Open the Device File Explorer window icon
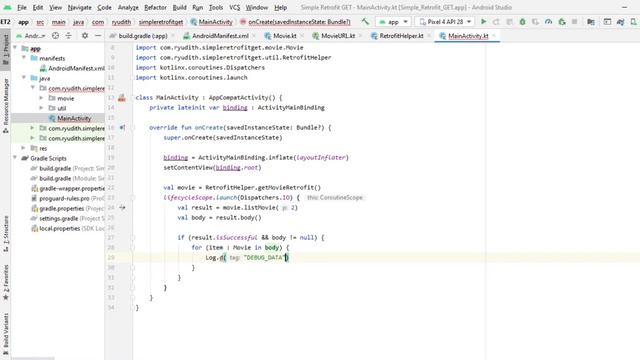The image size is (640, 360). (x=607, y=22)
